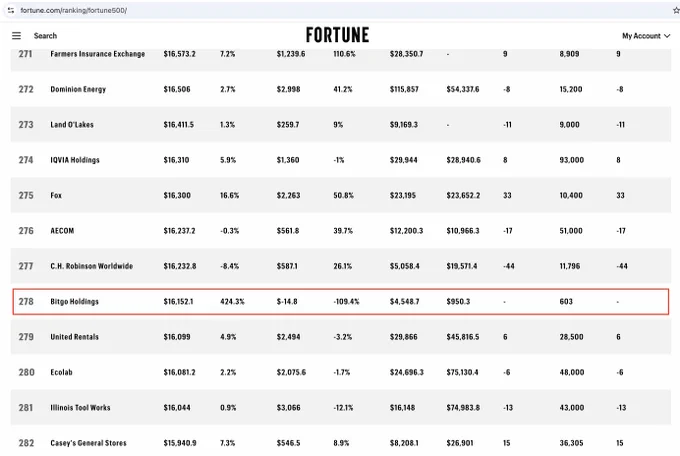Viewport: 680px width, 456px height.
Task: Bookmark page with the star icon
Action: coord(676,10)
